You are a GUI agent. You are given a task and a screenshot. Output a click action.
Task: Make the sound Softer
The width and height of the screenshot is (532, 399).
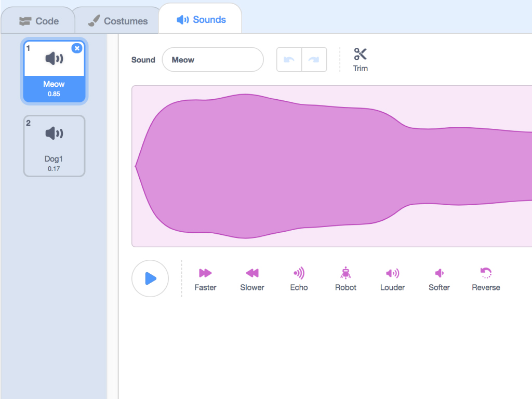(x=440, y=279)
